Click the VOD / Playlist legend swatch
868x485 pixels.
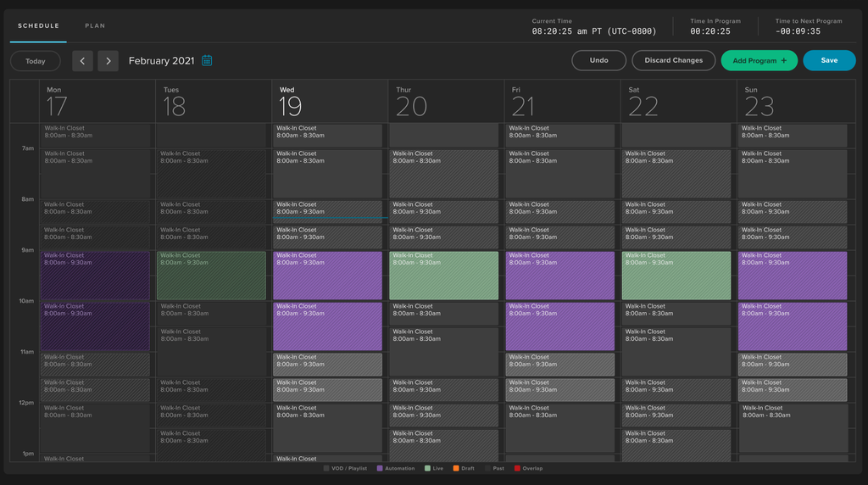coord(326,468)
